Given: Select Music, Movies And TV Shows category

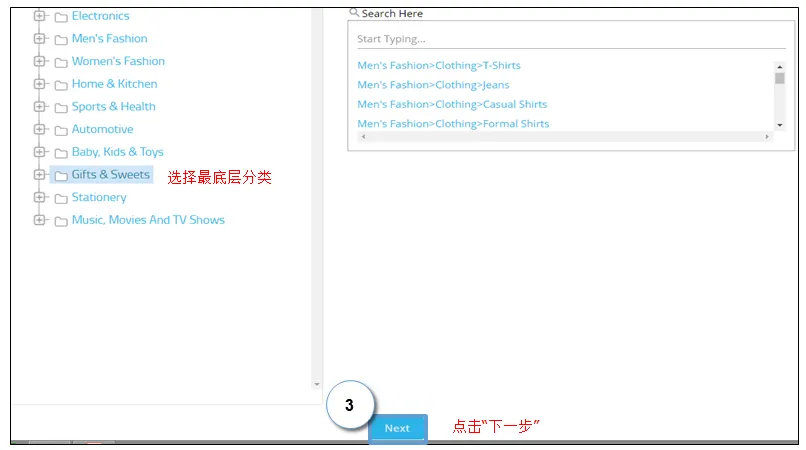Looking at the screenshot, I should (x=148, y=220).
